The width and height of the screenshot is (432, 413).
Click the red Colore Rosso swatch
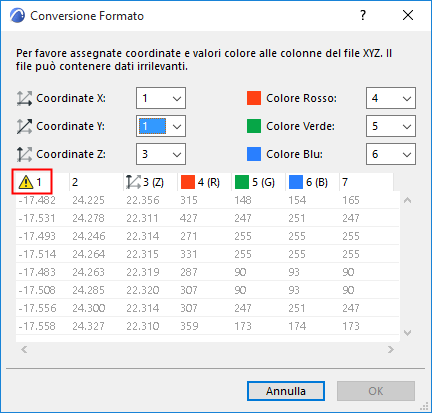tap(254, 98)
